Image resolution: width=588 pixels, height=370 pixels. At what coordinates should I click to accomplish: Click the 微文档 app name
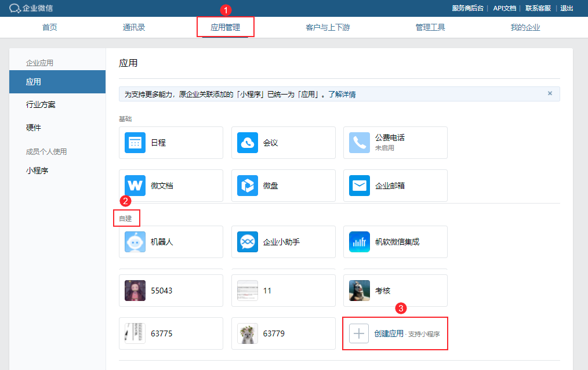[162, 186]
